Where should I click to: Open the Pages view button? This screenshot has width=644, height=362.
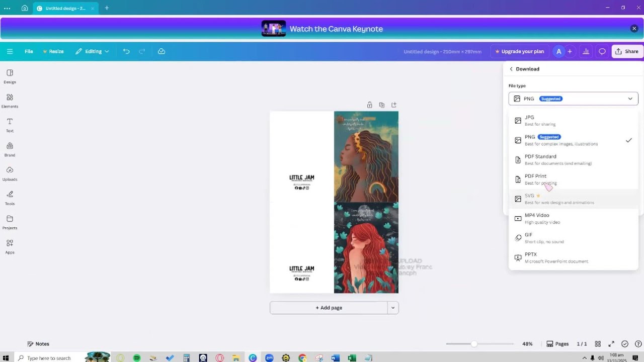point(557,344)
